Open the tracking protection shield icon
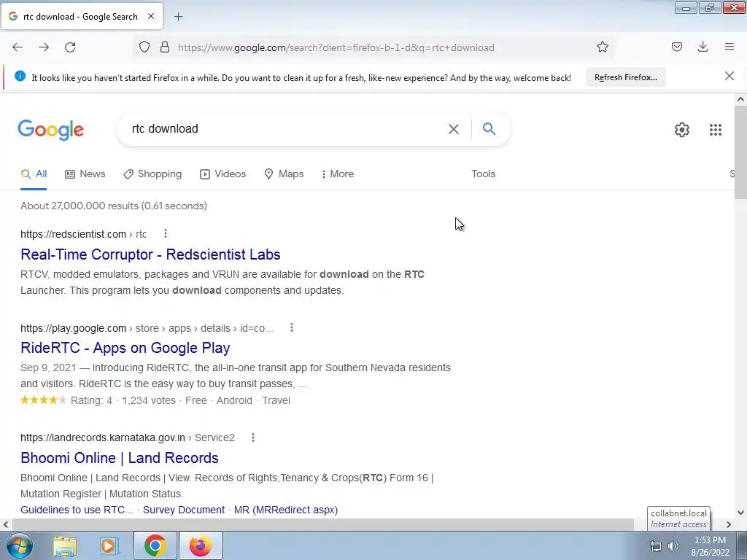 click(x=144, y=47)
